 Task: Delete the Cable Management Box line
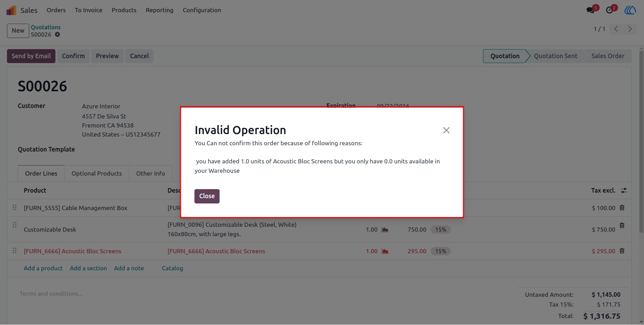[622, 208]
